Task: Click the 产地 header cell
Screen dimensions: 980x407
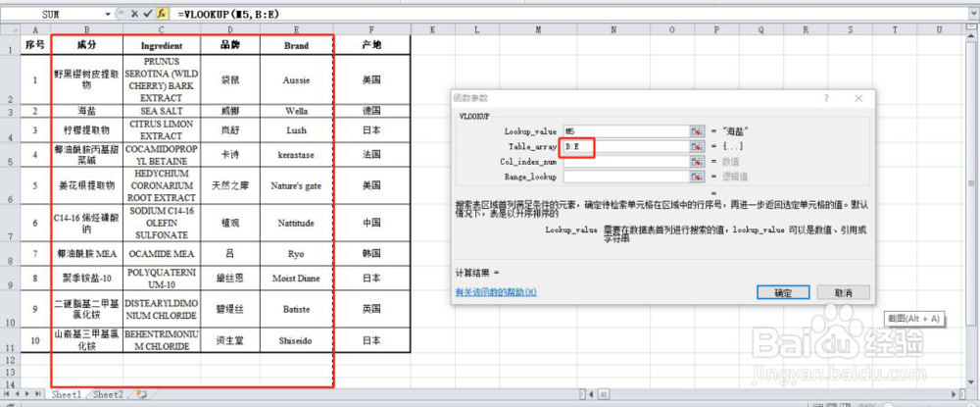Action: [371, 46]
